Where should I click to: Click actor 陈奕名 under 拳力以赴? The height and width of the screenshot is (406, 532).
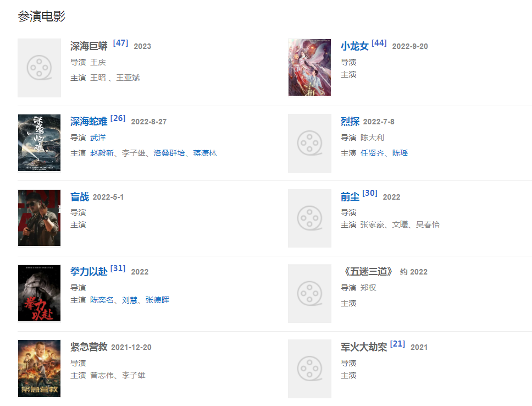coord(102,300)
